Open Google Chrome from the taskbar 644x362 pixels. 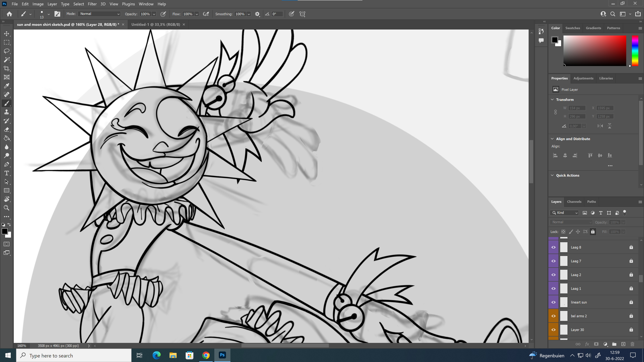(206, 355)
